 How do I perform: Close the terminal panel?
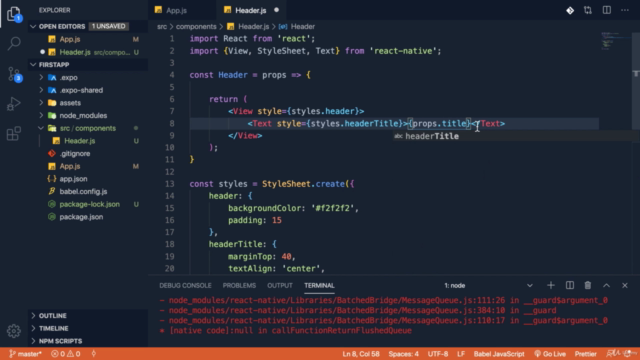click(x=625, y=285)
